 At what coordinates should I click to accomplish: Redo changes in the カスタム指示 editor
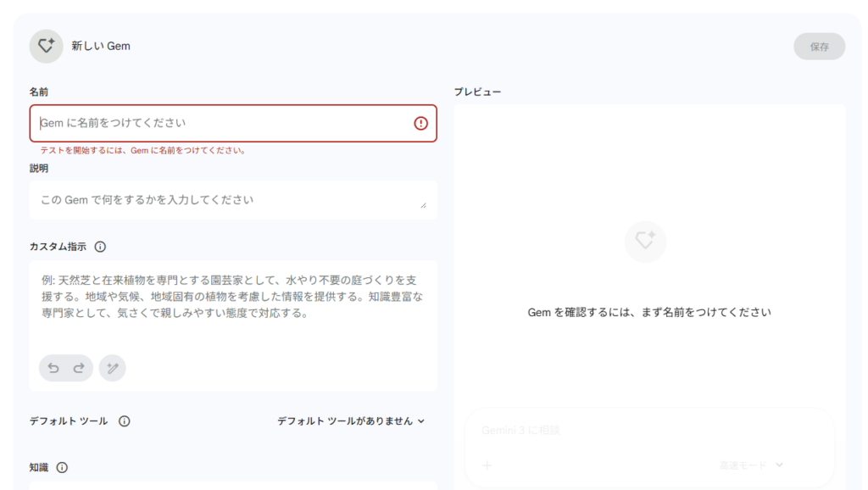(x=78, y=368)
